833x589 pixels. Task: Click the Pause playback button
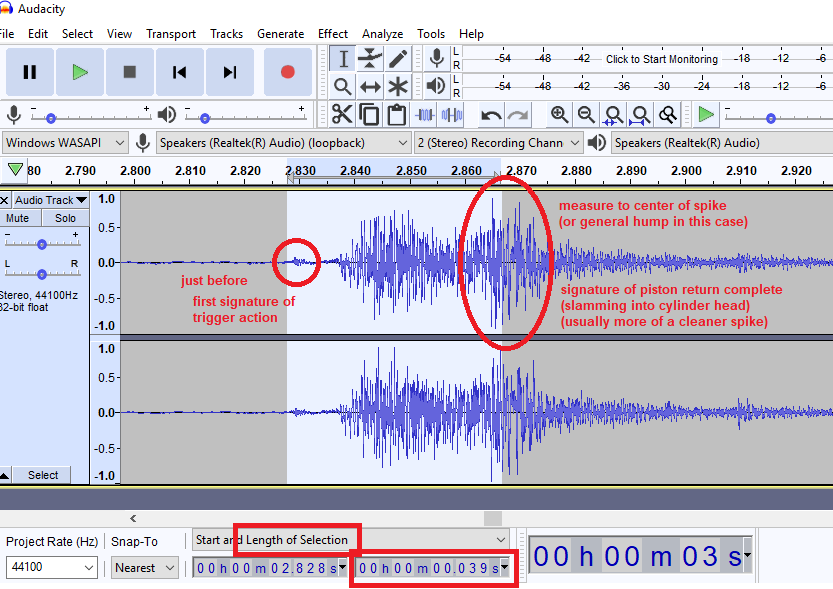tap(29, 72)
